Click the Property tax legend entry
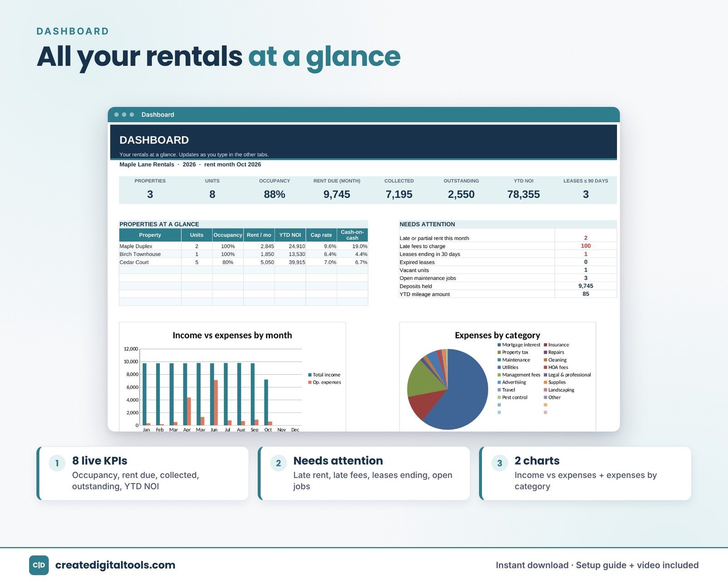 pyautogui.click(x=513, y=352)
